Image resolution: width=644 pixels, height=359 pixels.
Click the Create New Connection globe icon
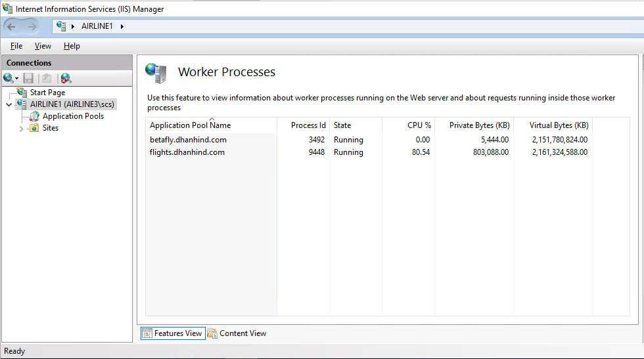(x=8, y=78)
